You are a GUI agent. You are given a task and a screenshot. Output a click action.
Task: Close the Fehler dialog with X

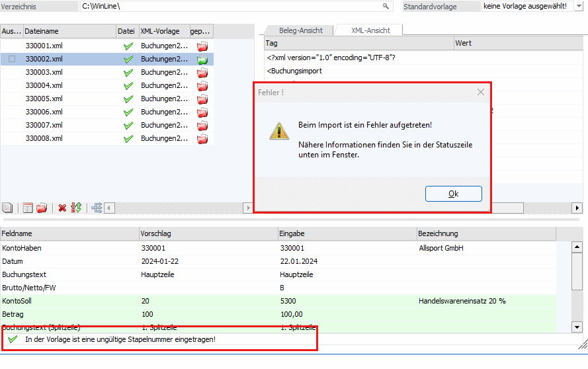pyautogui.click(x=481, y=92)
